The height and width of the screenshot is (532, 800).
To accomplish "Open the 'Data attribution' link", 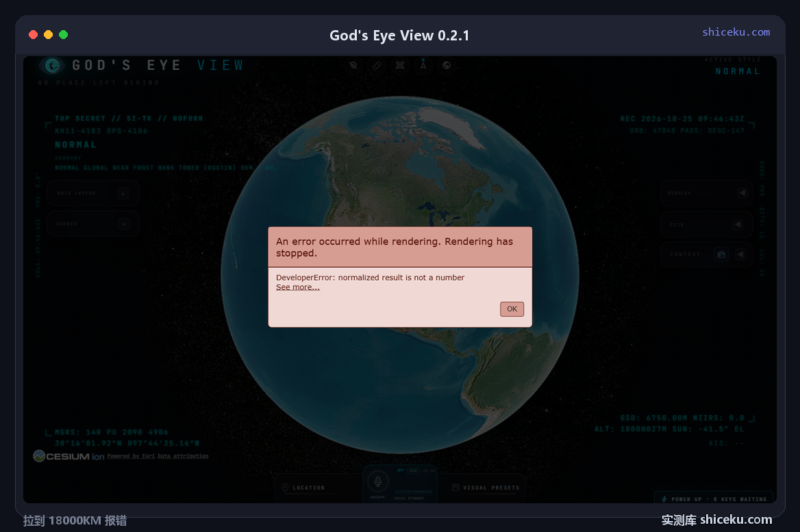I will (183, 456).
